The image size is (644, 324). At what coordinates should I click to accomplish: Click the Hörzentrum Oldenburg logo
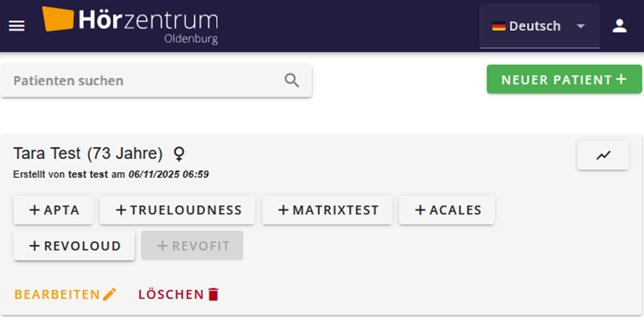tap(130, 25)
